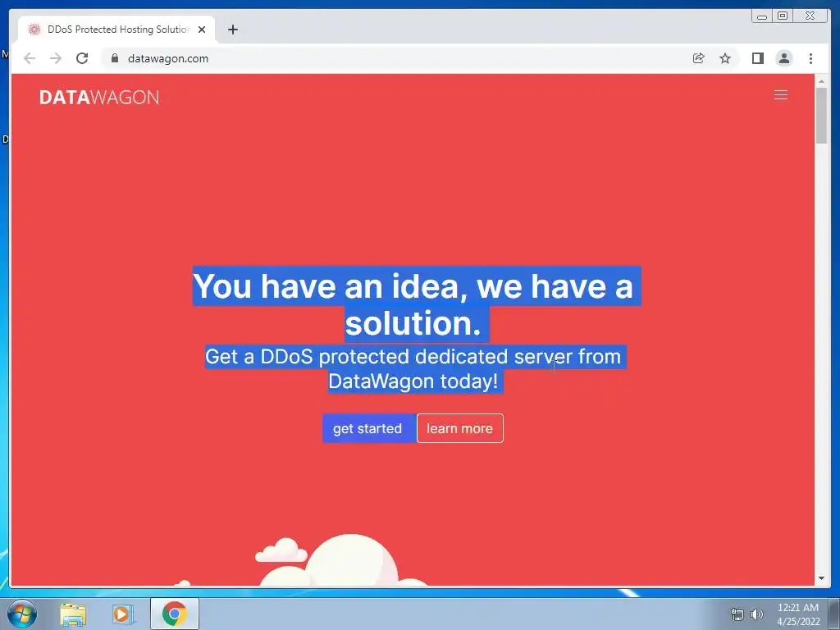This screenshot has height=630, width=840.
Task: View site security lock information
Action: (x=114, y=58)
